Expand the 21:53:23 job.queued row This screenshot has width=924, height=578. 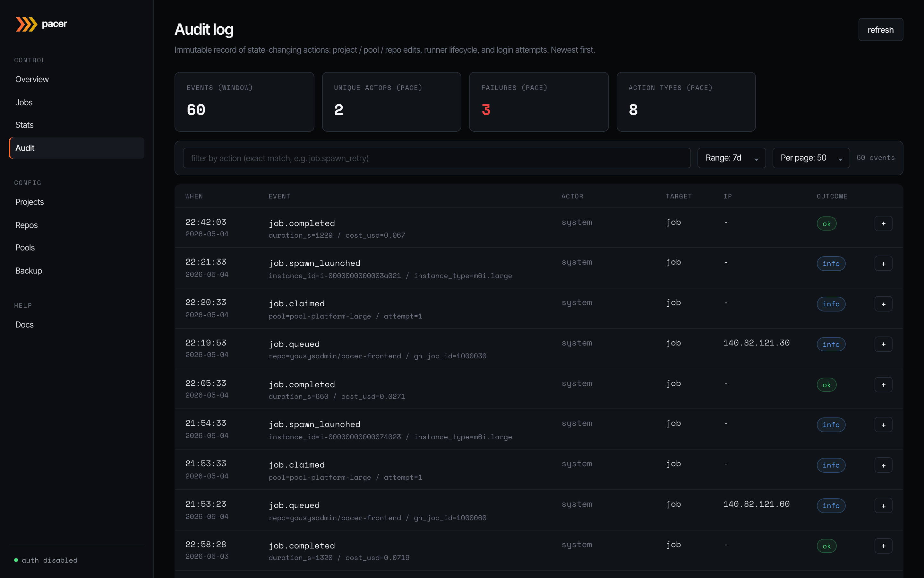pyautogui.click(x=883, y=506)
